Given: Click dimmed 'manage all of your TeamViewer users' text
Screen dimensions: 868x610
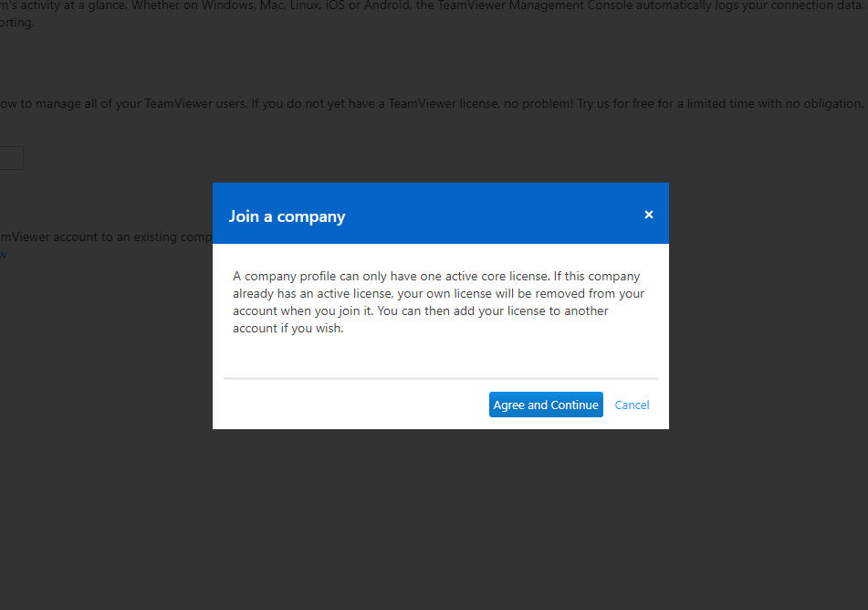Looking at the screenshot, I should [141, 103].
